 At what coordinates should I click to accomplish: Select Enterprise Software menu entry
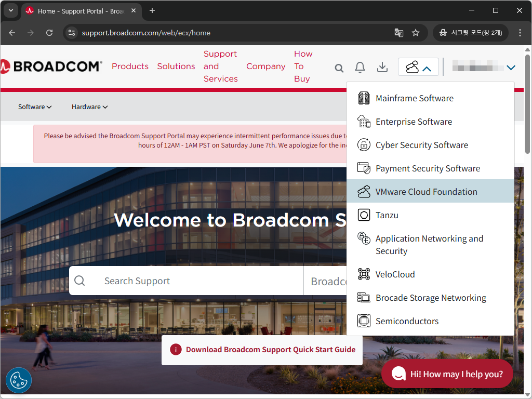430,122
